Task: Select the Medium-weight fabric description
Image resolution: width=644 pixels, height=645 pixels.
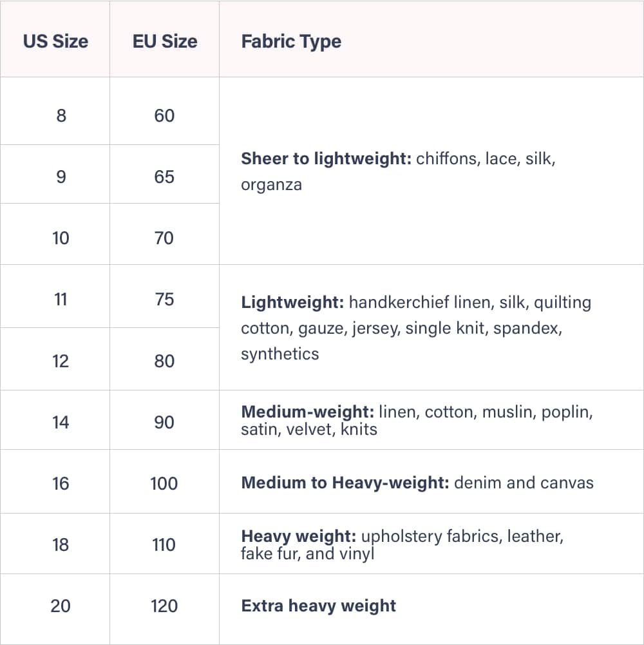Action: (416, 420)
